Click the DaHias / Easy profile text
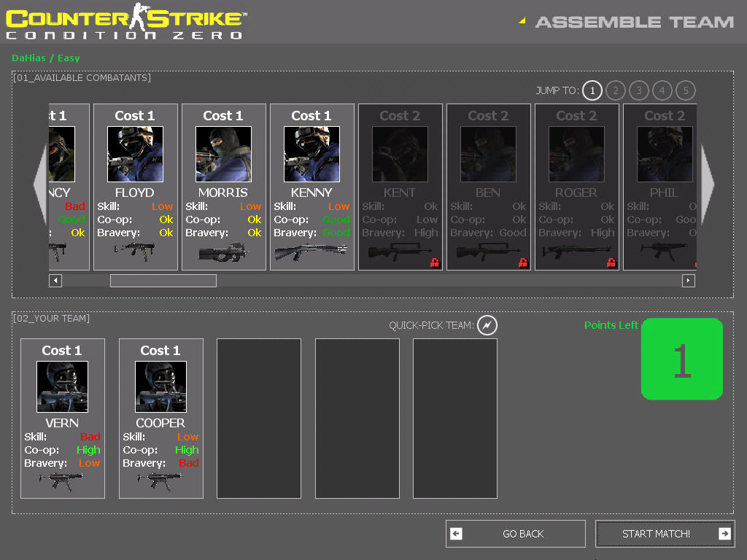The height and width of the screenshot is (560, 747). pos(46,58)
